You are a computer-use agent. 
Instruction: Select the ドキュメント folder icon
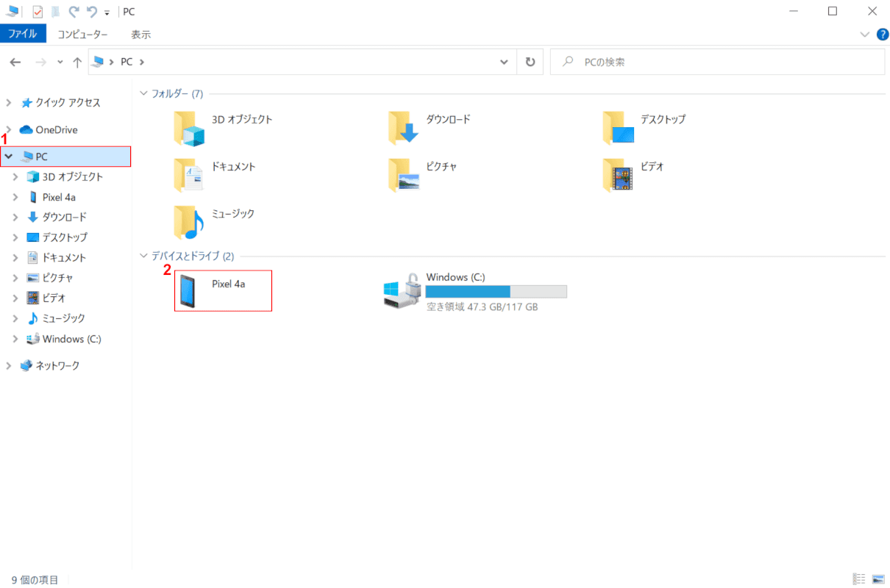coord(188,175)
